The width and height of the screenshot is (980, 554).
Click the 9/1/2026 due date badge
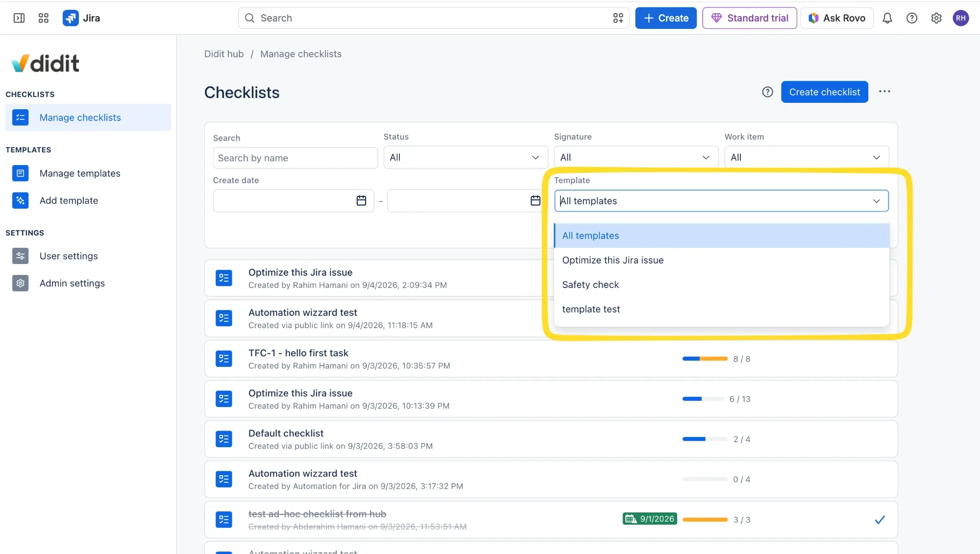[x=650, y=519]
